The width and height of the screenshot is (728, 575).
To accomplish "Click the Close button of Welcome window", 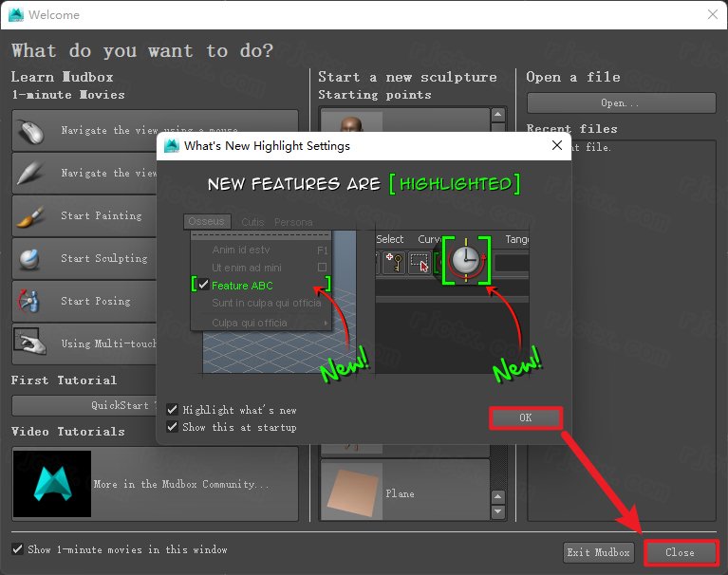I will 681,552.
